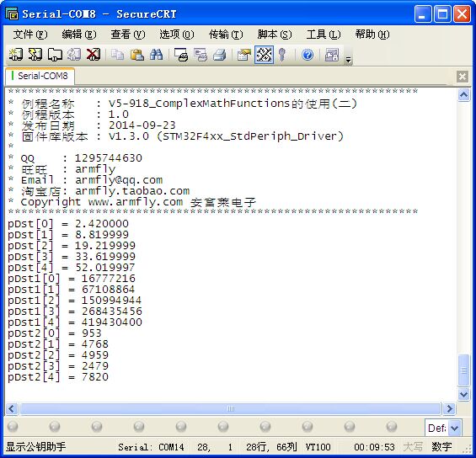This screenshot has height=458, width=476.
Task: Open the 编辑(E) menu
Action: click(x=79, y=35)
